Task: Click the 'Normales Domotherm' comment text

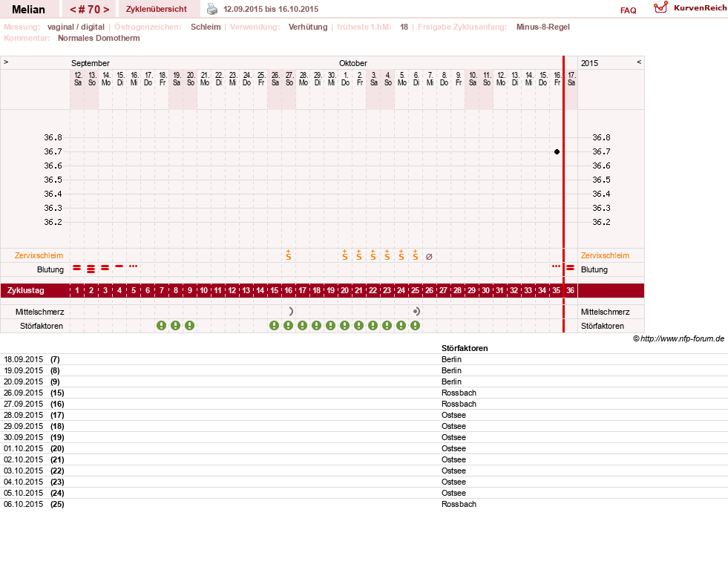Action: pyautogui.click(x=99, y=38)
